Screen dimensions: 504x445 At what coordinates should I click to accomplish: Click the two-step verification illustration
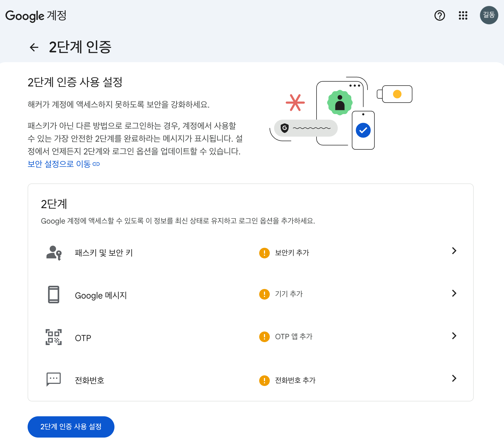[341, 113]
